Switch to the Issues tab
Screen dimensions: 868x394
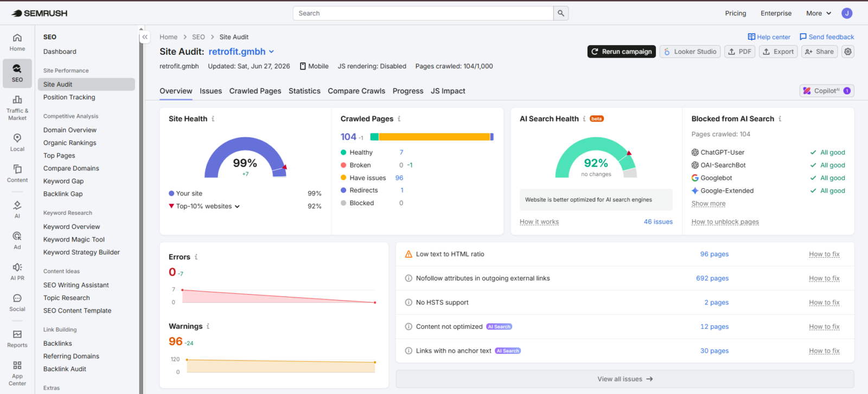click(210, 91)
